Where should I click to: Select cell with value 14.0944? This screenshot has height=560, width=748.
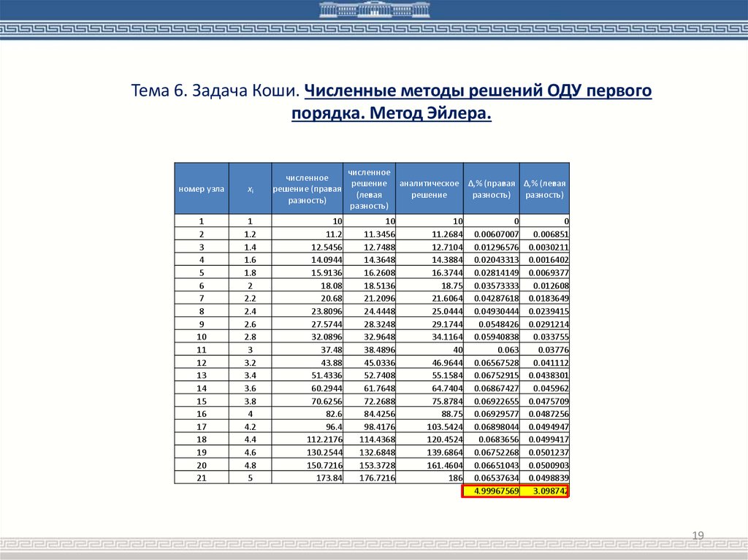coord(308,260)
